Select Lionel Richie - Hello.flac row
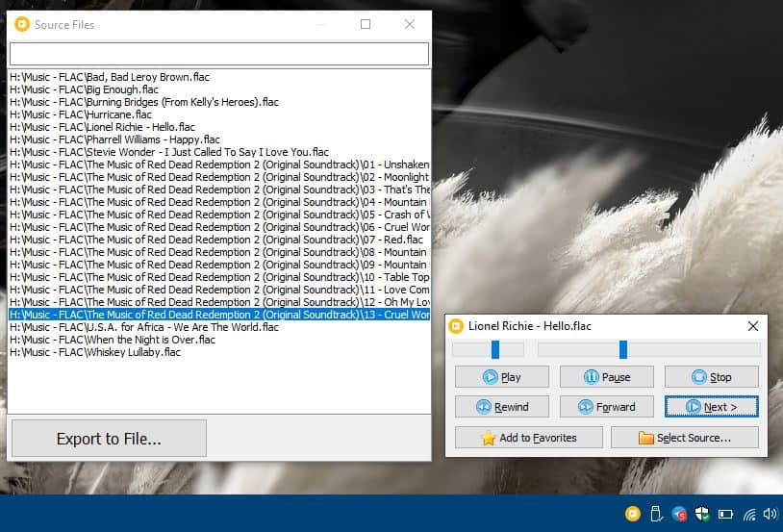The height and width of the screenshot is (532, 783). [x=219, y=127]
